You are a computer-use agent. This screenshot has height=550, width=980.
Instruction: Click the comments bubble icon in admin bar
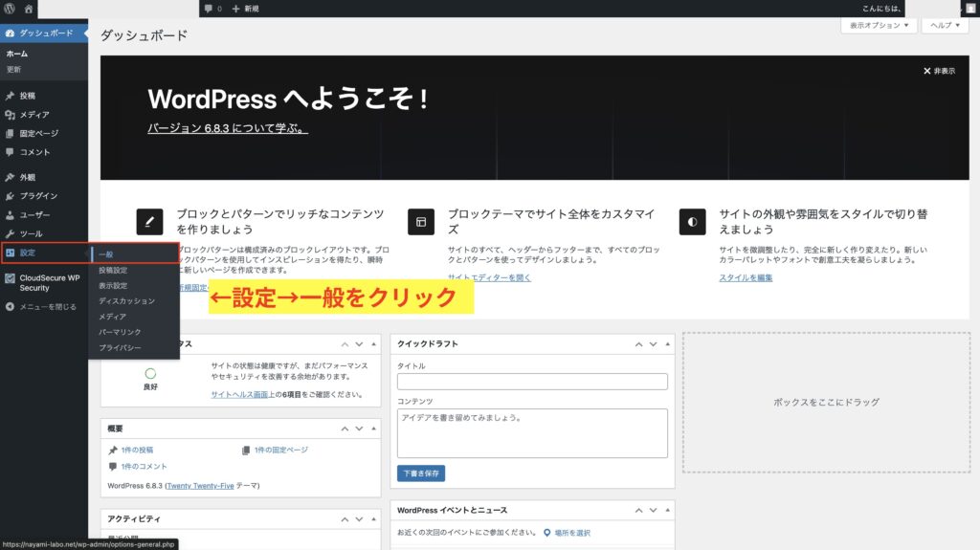click(x=210, y=9)
